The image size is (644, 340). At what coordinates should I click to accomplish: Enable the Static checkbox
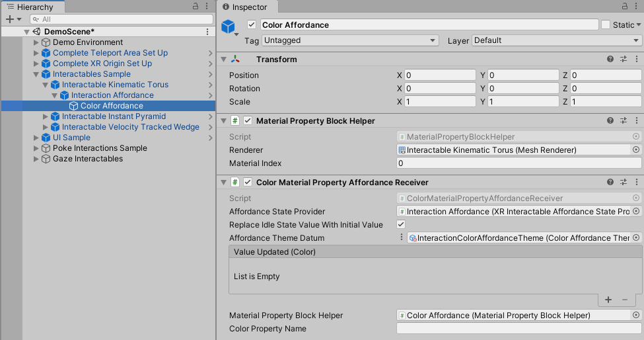click(606, 25)
